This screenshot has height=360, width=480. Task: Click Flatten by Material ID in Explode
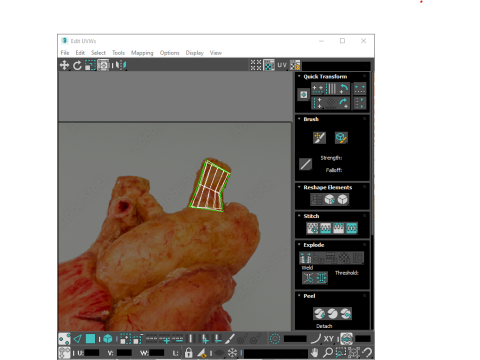345,258
